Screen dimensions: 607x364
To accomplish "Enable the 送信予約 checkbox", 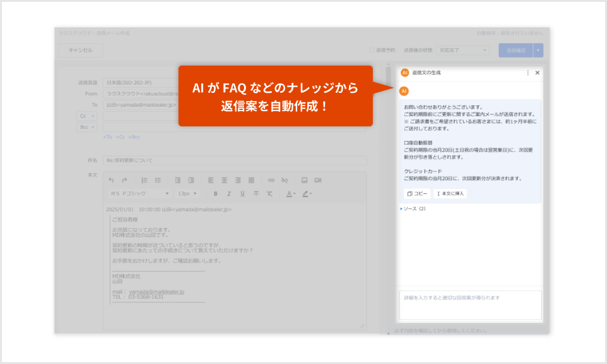I will [372, 50].
